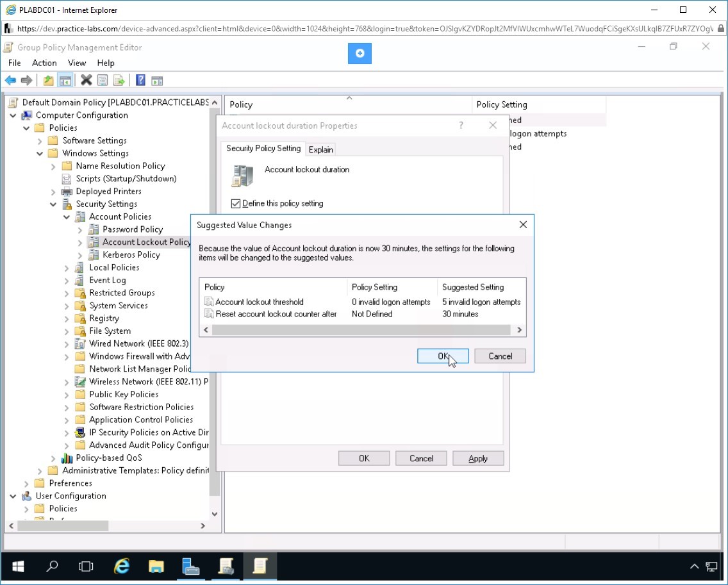Viewport: 728px width, 585px height.
Task: Click the blue plus button at top center
Action: pyautogui.click(x=360, y=53)
